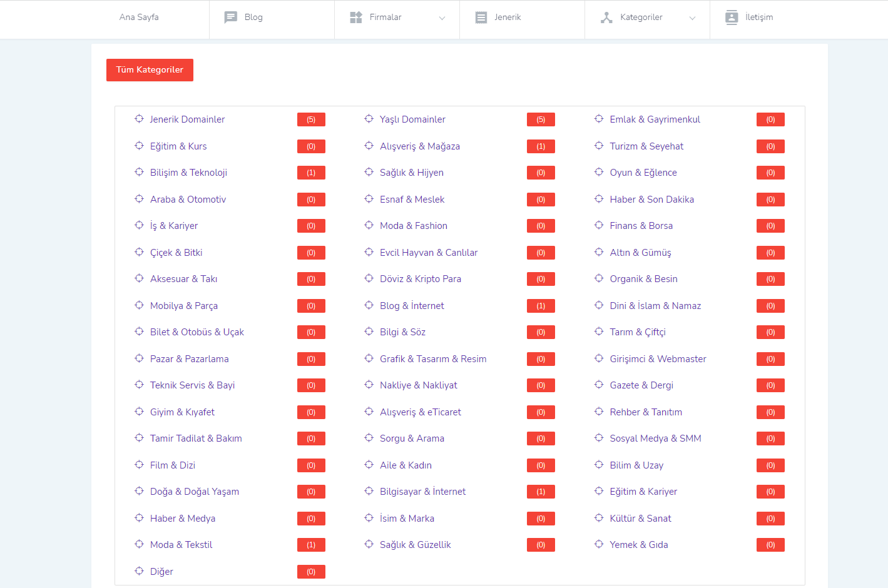
Task: Click the count badge for Jenerik Domainler
Action: tap(311, 119)
